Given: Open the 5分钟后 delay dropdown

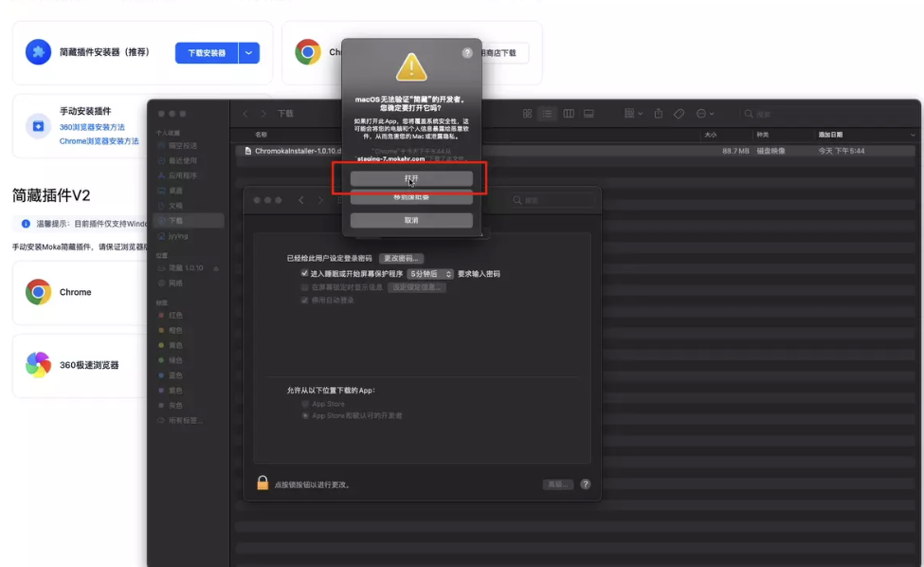Looking at the screenshot, I should click(x=430, y=274).
